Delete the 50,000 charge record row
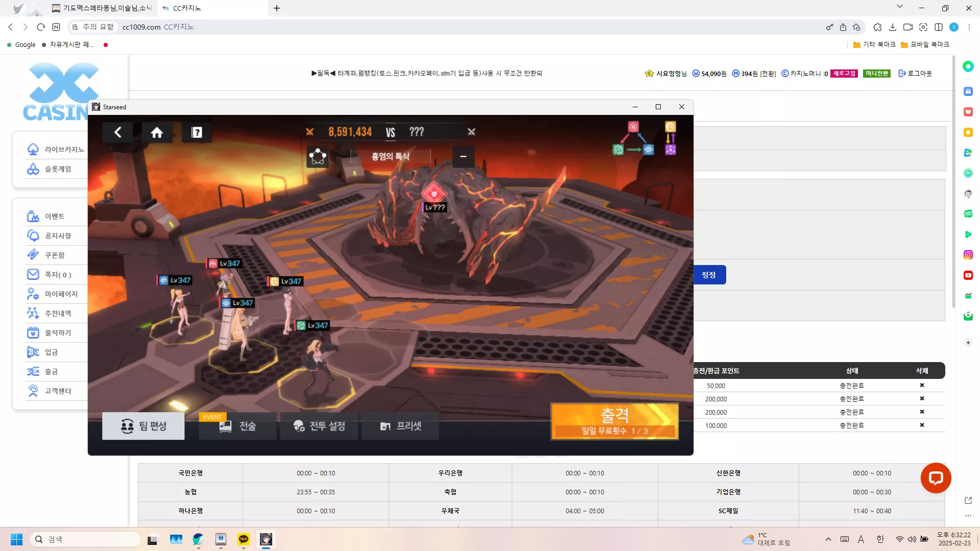This screenshot has width=980, height=551. click(922, 386)
